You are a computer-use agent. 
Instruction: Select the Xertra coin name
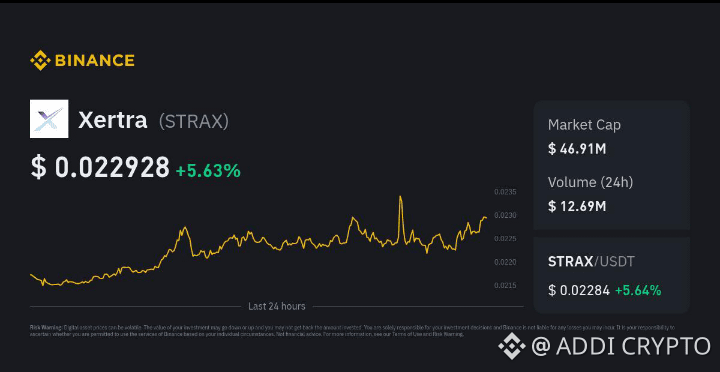112,120
